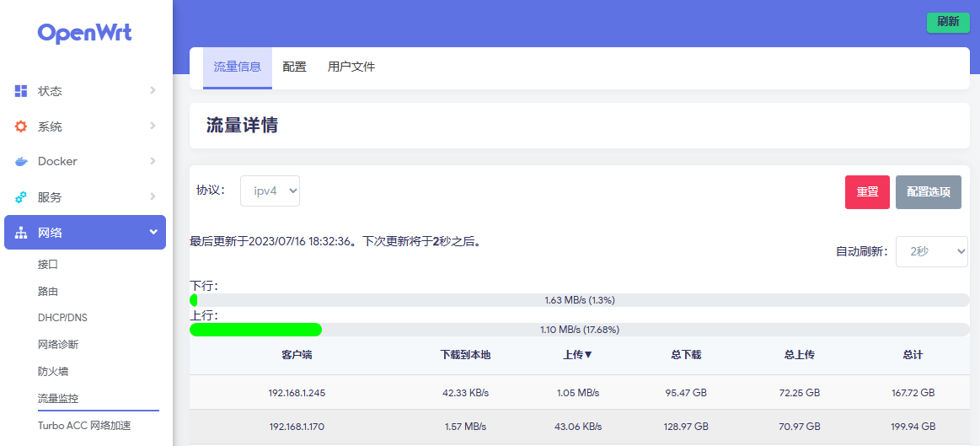Open the 自动刷新 interval dropdown
The image size is (980, 446).
931,251
